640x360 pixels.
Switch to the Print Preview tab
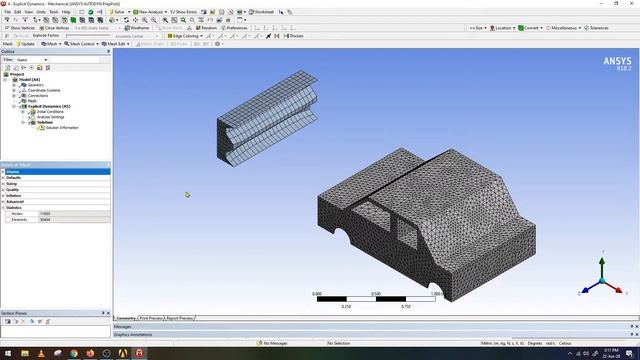click(x=151, y=318)
